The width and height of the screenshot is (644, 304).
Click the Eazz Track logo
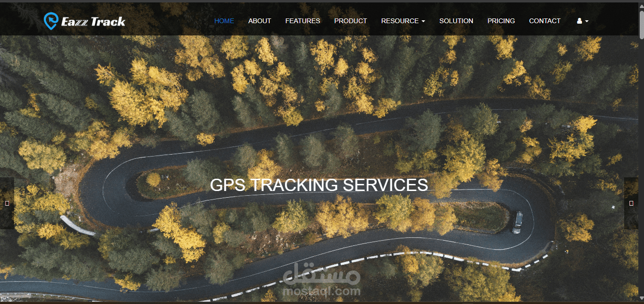click(x=85, y=21)
